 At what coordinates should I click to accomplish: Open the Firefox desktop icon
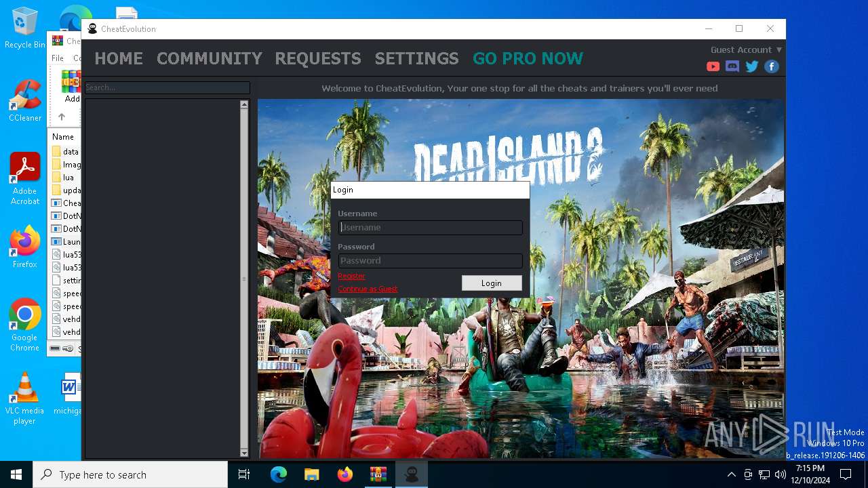pos(25,248)
